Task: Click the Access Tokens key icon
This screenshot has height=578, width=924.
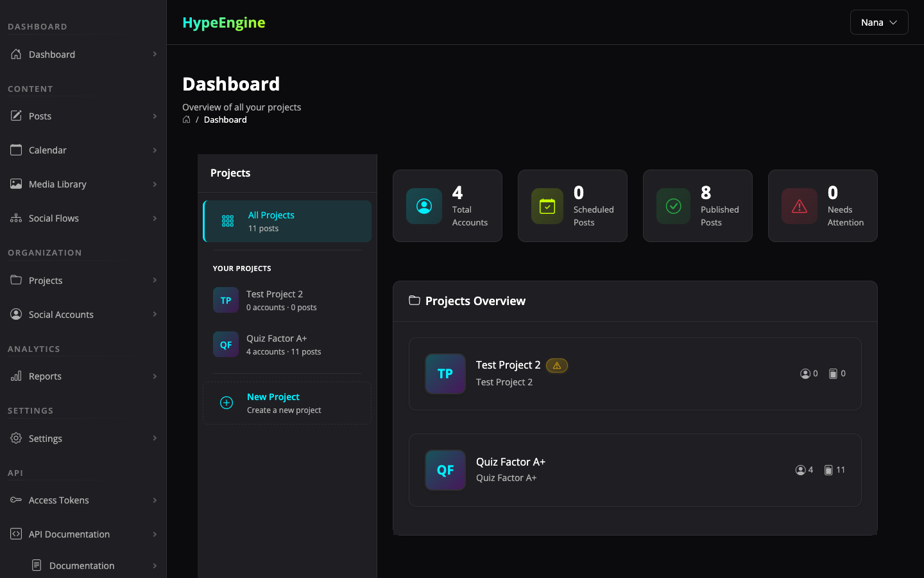Action: click(16, 500)
